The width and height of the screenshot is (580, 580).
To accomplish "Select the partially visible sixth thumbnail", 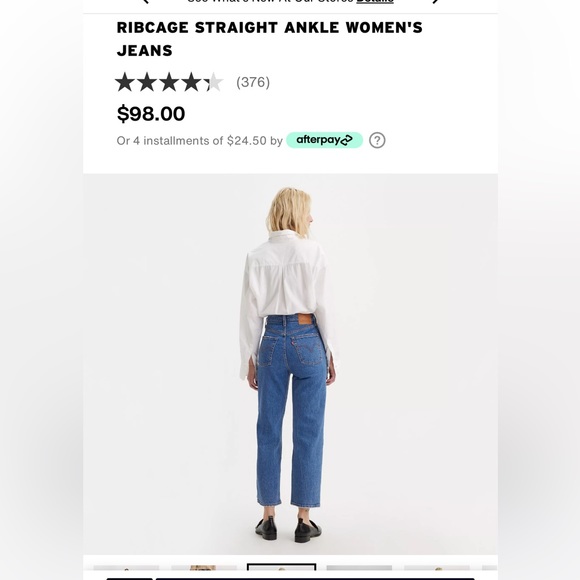I will 489,568.
